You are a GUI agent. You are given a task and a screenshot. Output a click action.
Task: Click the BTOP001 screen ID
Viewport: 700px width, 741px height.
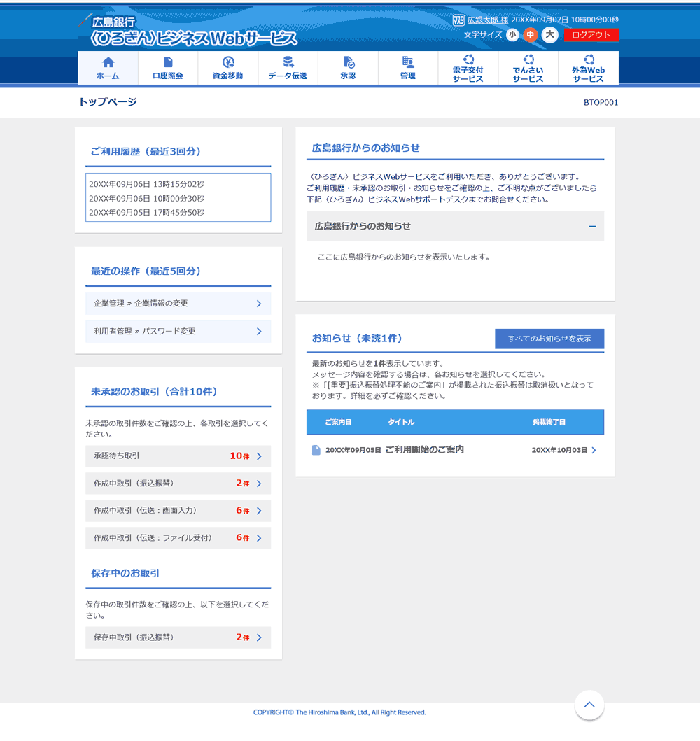coord(601,103)
